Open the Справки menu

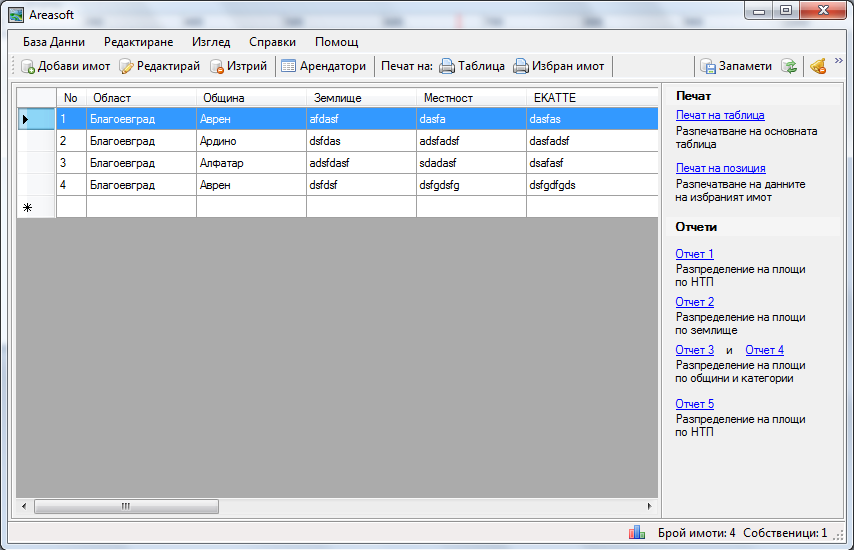272,42
